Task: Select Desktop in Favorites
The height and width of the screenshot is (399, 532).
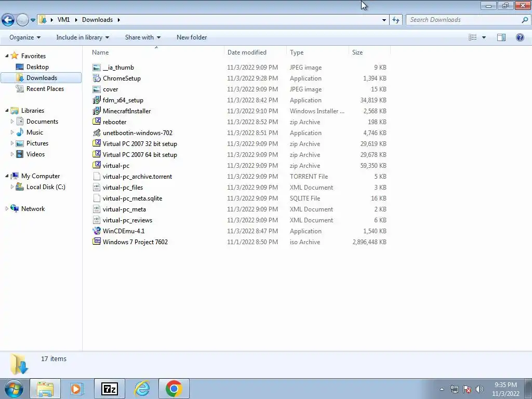Action: 37,67
